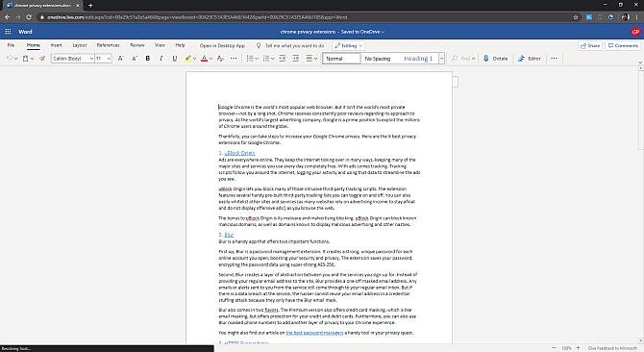Click the Share button

[x=590, y=45]
